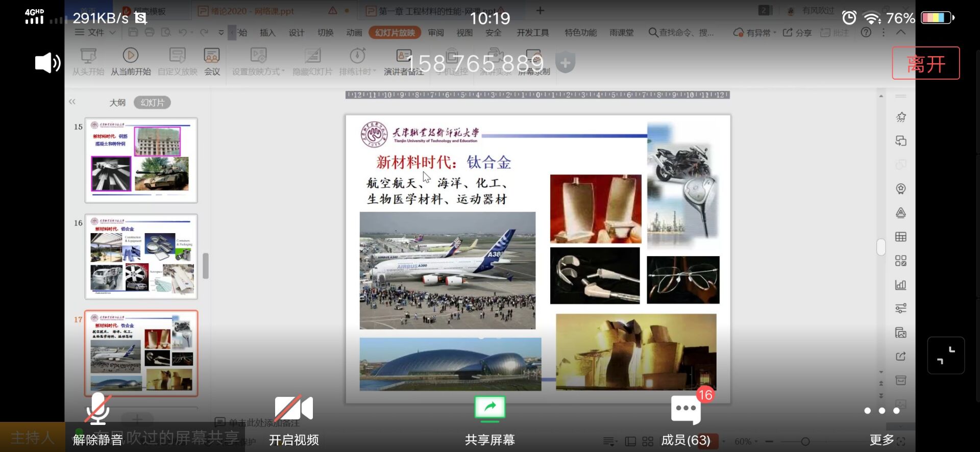980x452 pixels.
Task: Exit fullscreen using the shrink icon
Action: 945,356
